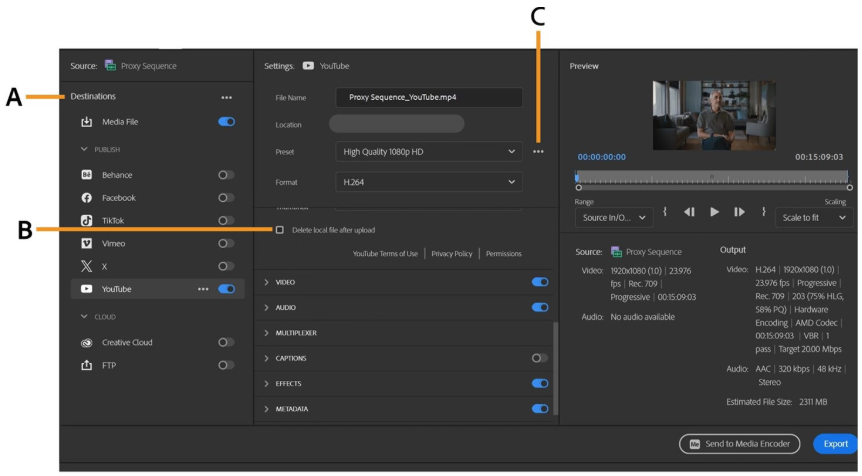Expand the METADATA settings section
This screenshot has height=476, width=862.
[267, 409]
